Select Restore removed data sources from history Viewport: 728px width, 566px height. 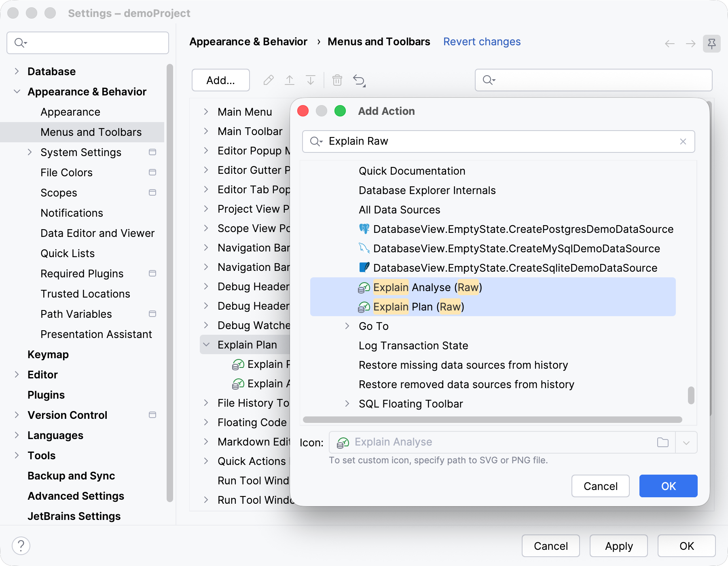tap(466, 384)
